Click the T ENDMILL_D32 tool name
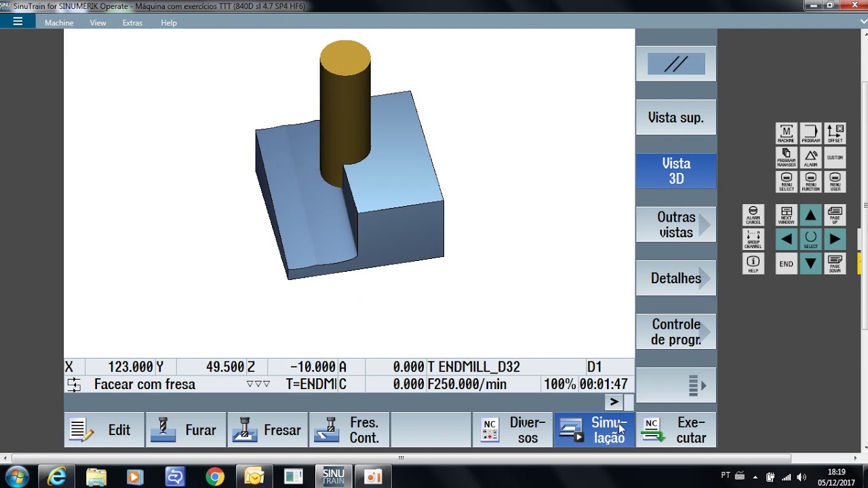Image resolution: width=868 pixels, height=488 pixels. [x=474, y=367]
